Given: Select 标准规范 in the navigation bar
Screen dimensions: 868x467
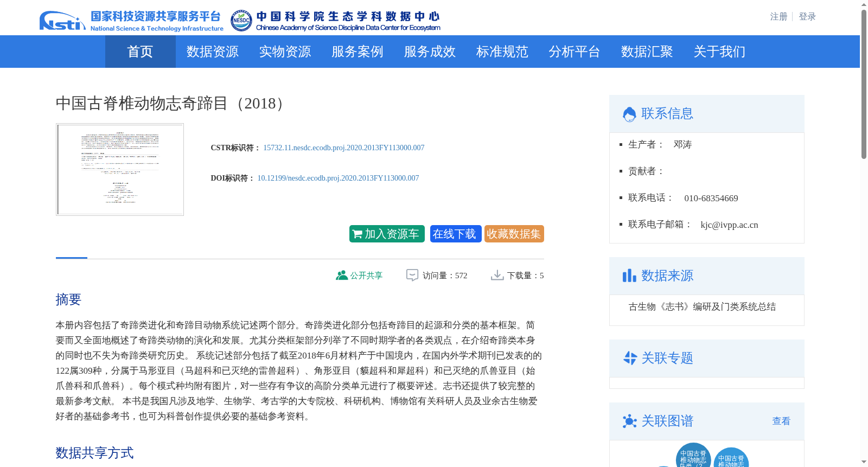Looking at the screenshot, I should coord(502,52).
